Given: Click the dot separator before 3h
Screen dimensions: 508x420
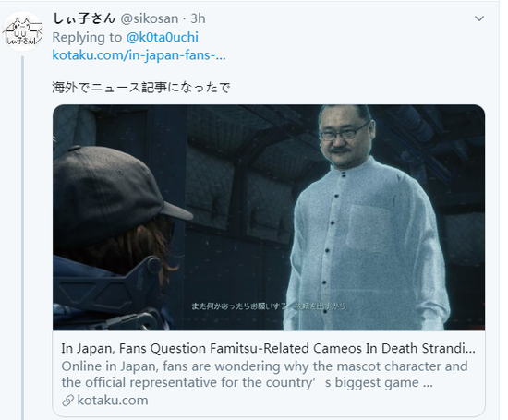Looking at the screenshot, I should point(184,19).
